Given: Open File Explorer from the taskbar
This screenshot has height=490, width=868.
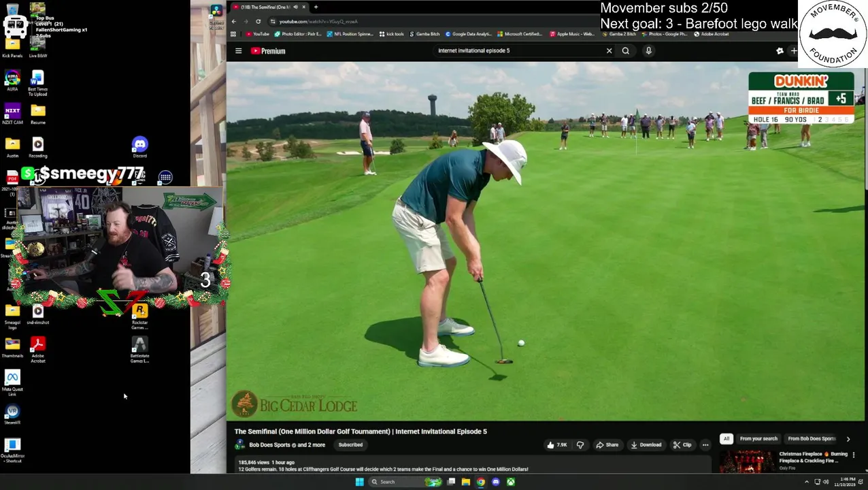Looking at the screenshot, I should pyautogui.click(x=465, y=482).
